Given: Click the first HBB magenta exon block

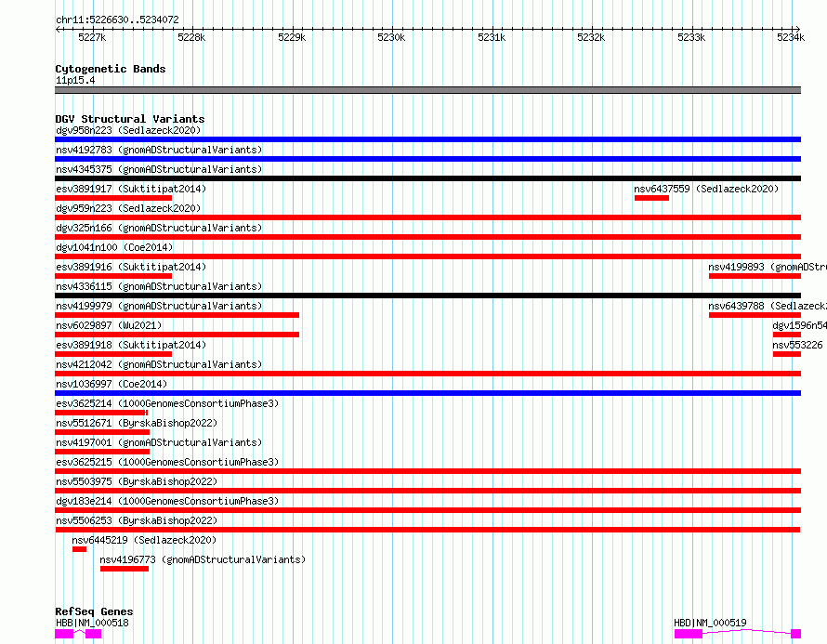Looking at the screenshot, I should point(64,634).
